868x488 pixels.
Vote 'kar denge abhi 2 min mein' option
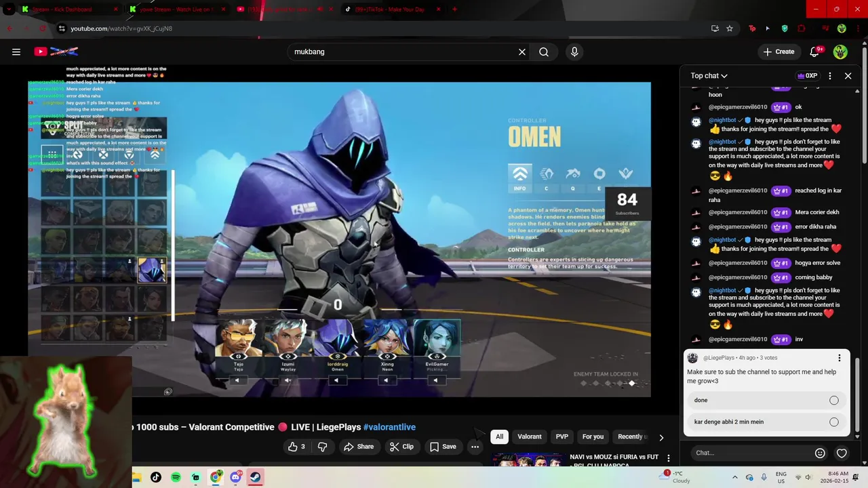point(766,422)
